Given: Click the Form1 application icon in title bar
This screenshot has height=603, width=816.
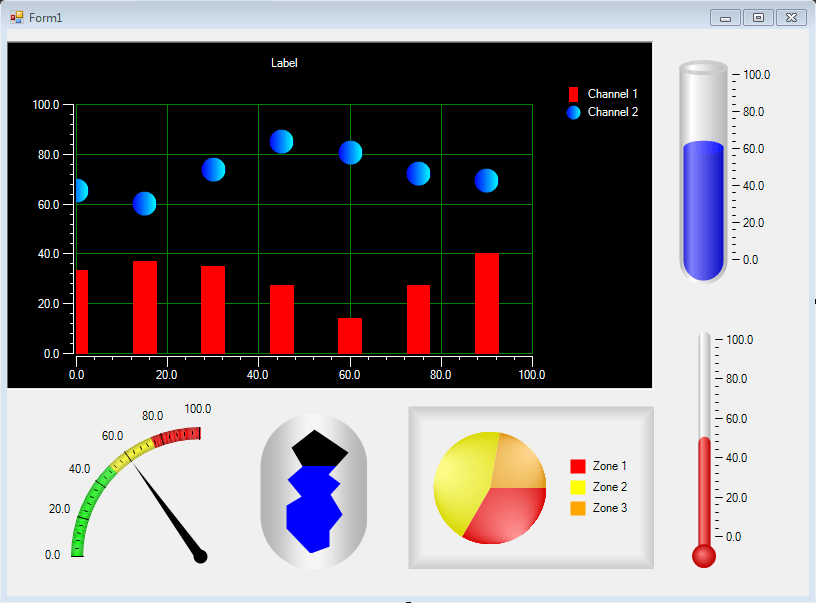Looking at the screenshot, I should click(x=17, y=16).
